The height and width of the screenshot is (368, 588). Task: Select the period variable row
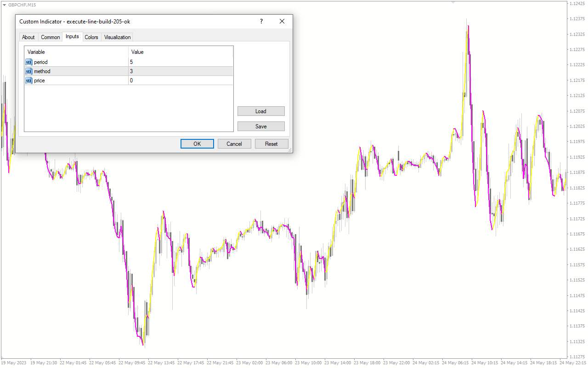click(129, 62)
